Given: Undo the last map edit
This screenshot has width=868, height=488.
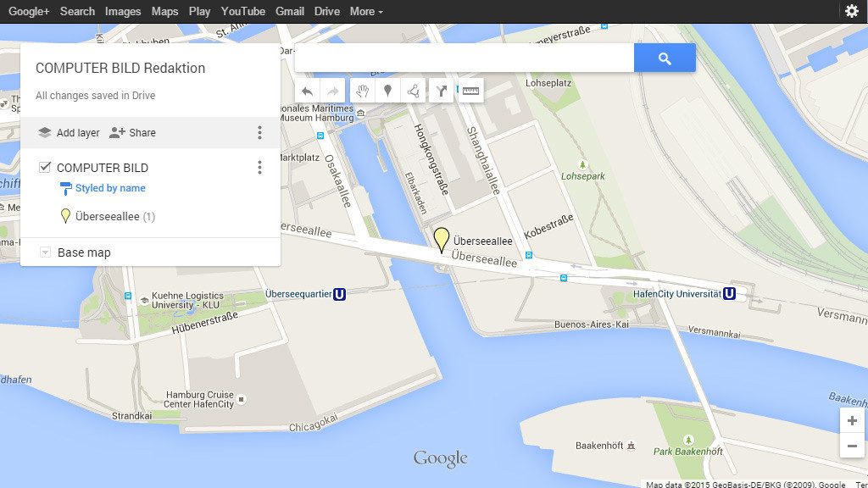Looking at the screenshot, I should 307,90.
